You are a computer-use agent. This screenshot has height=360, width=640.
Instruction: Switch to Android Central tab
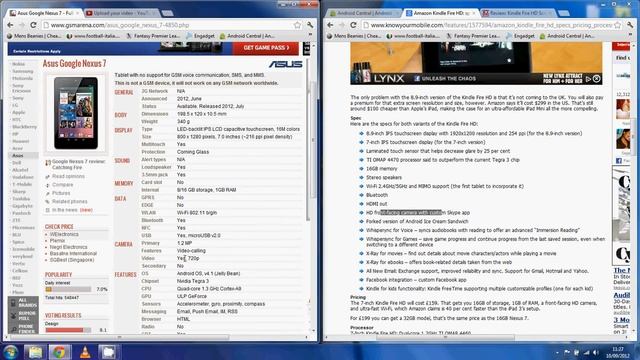(x=363, y=13)
